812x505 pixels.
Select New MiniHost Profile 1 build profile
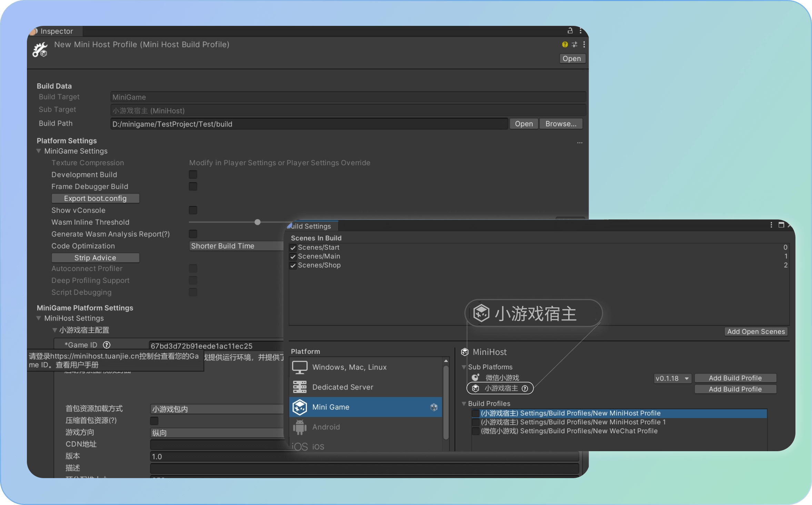click(x=619, y=422)
